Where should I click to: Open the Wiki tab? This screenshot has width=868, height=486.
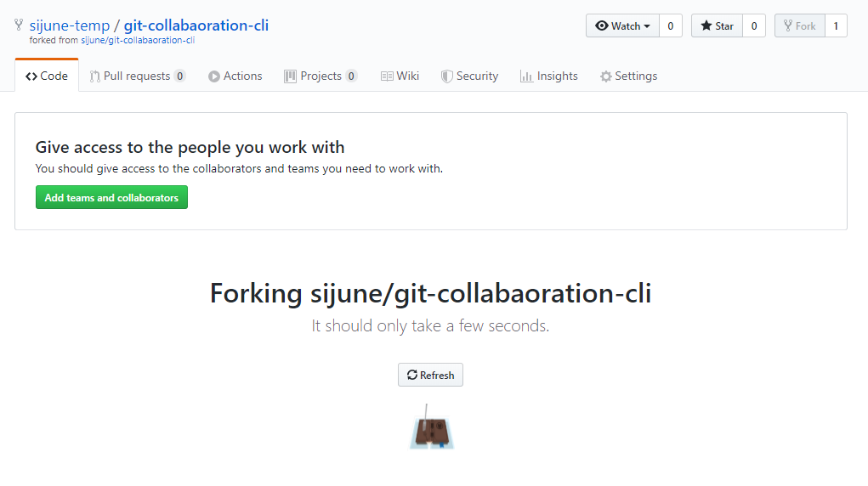[x=400, y=76]
